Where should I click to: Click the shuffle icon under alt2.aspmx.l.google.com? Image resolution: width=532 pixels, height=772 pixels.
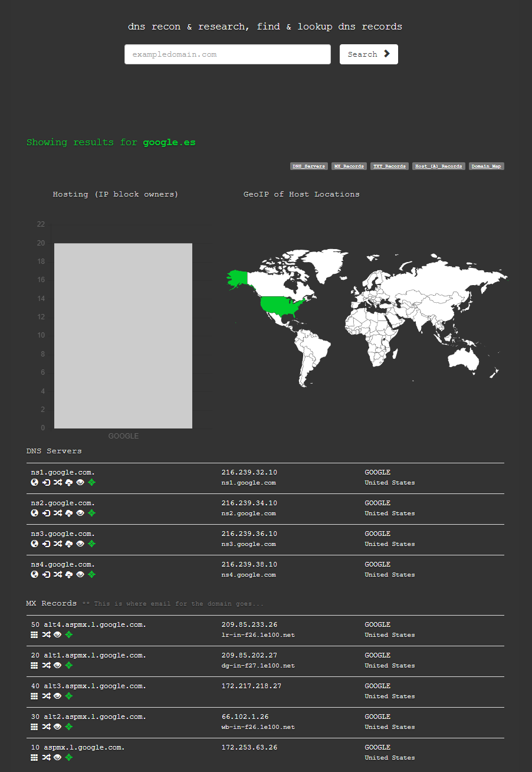(46, 727)
